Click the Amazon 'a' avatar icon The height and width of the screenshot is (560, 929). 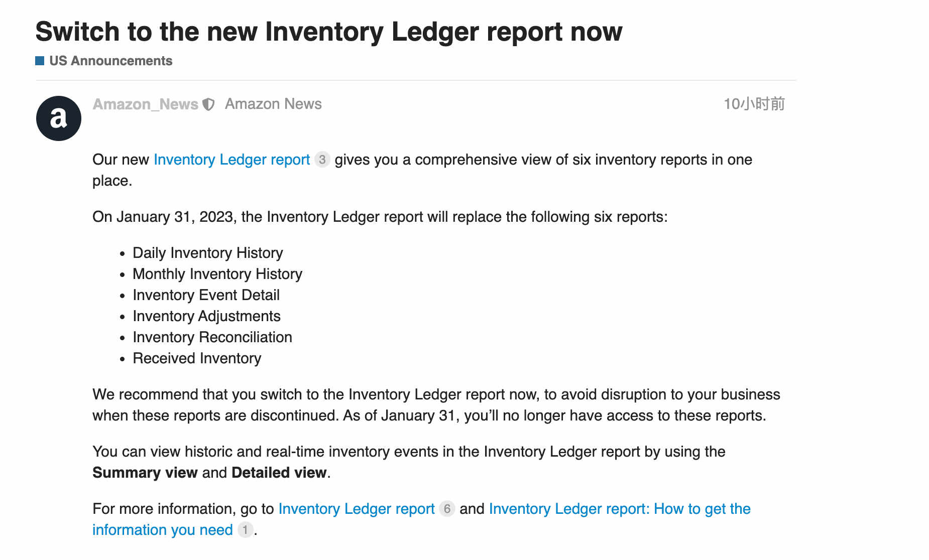point(59,118)
